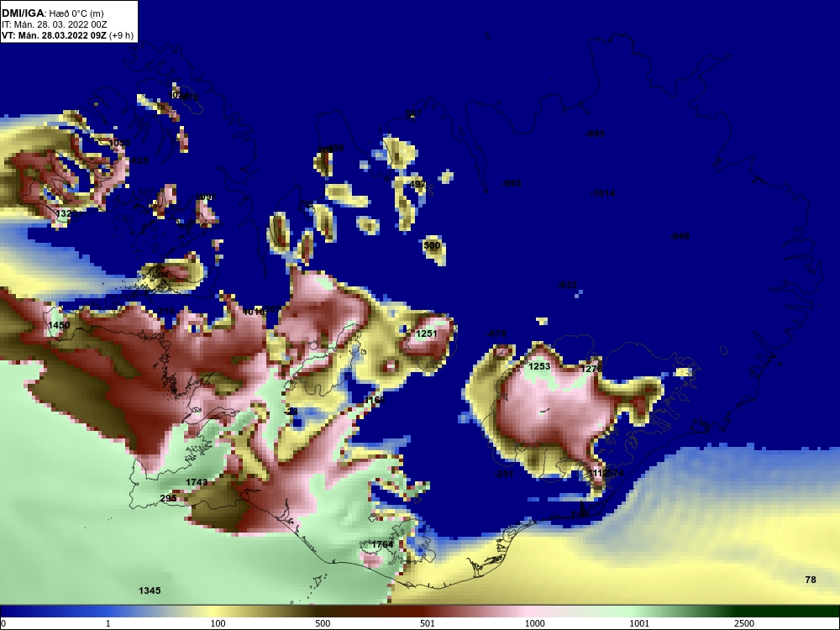The width and height of the screenshot is (840, 630).
Task: Select the 1278 height label
Action: pyautogui.click(x=591, y=369)
